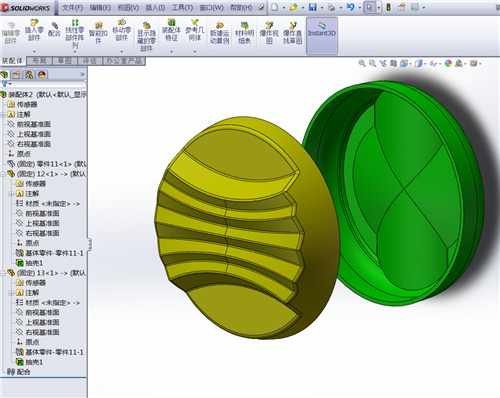
Task: Click the save icon in the top toolbar
Action: (312, 7)
